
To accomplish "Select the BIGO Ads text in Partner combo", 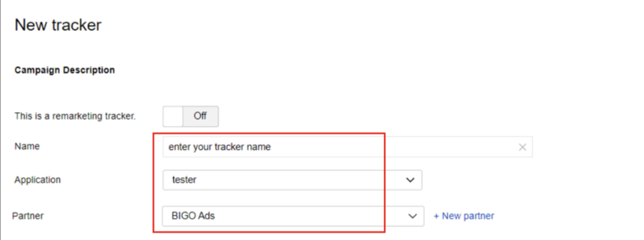I will pos(193,216).
